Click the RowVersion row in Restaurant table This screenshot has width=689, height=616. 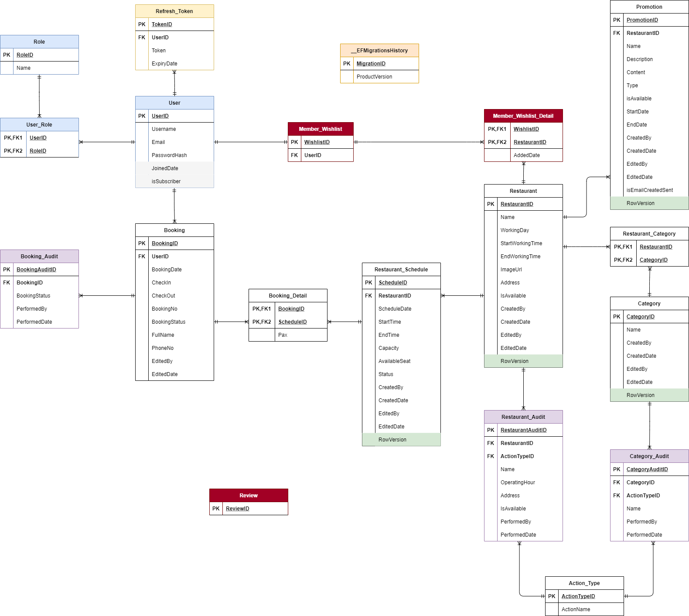point(523,361)
